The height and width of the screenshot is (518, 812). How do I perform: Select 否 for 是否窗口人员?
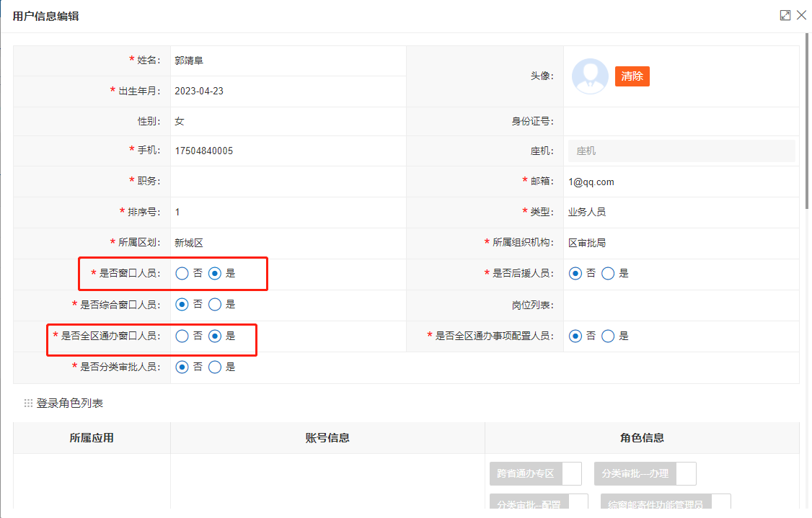182,274
